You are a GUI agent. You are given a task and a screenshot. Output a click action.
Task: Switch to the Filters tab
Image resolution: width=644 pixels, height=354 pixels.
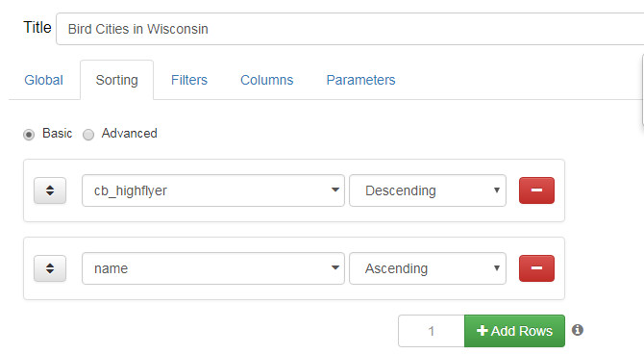[189, 80]
